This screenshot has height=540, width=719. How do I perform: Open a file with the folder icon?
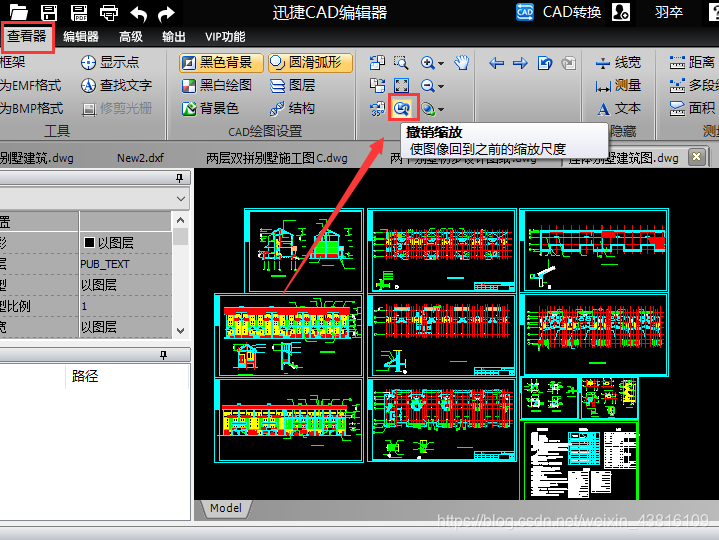coord(19,12)
